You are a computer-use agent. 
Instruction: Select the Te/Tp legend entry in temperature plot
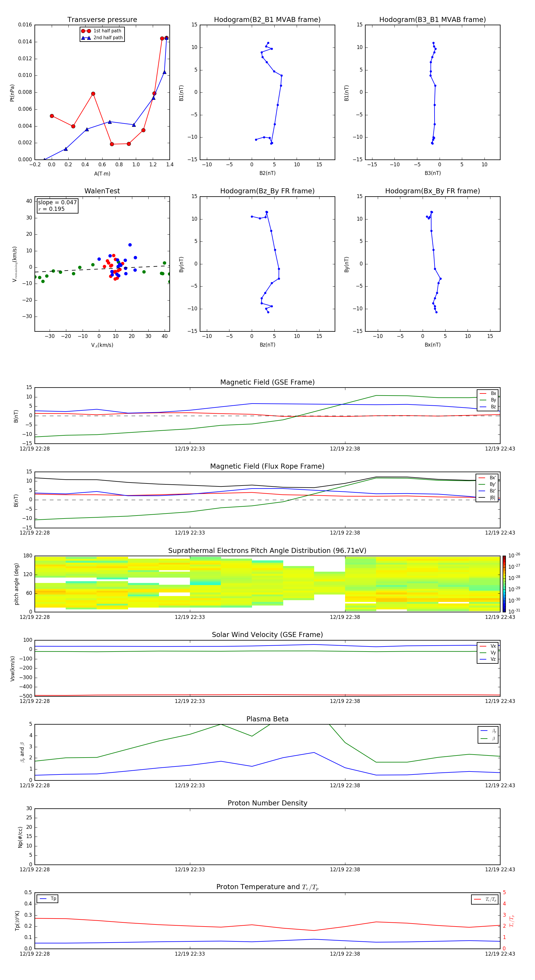(x=485, y=899)
